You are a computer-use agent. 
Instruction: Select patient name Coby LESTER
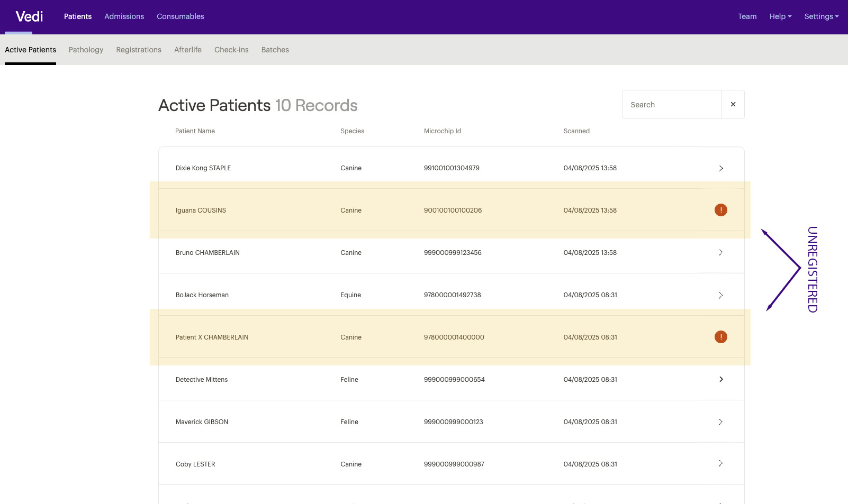195,464
